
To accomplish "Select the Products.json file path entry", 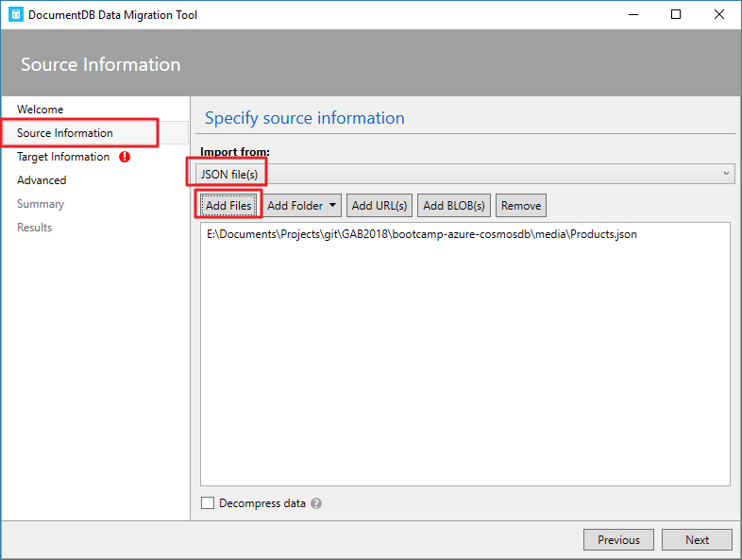I will click(422, 234).
